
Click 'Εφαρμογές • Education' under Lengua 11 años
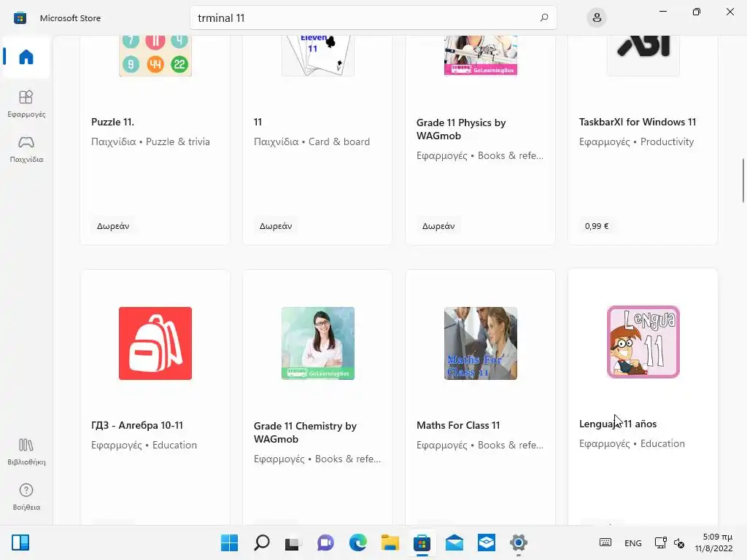pos(632,443)
